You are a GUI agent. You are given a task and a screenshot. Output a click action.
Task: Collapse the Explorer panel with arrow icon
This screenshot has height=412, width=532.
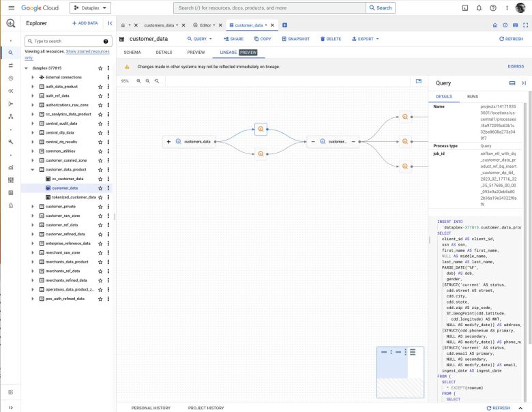pos(110,23)
